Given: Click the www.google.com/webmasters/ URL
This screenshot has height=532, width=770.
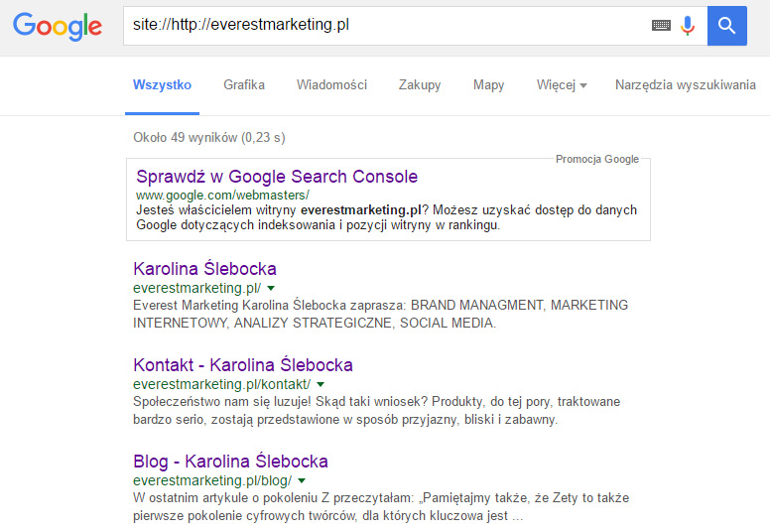Looking at the screenshot, I should [x=222, y=195].
